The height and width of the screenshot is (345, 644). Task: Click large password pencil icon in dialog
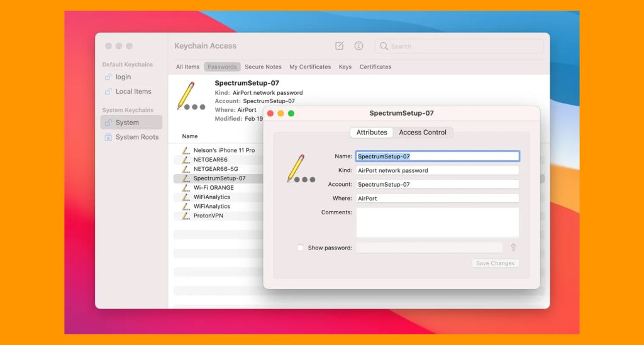(x=301, y=168)
